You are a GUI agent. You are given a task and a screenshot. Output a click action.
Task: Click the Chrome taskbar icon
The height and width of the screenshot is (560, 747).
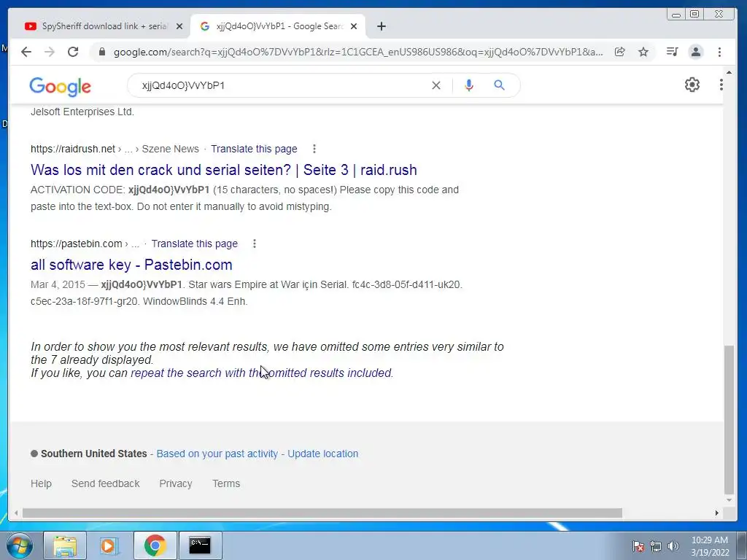(155, 545)
